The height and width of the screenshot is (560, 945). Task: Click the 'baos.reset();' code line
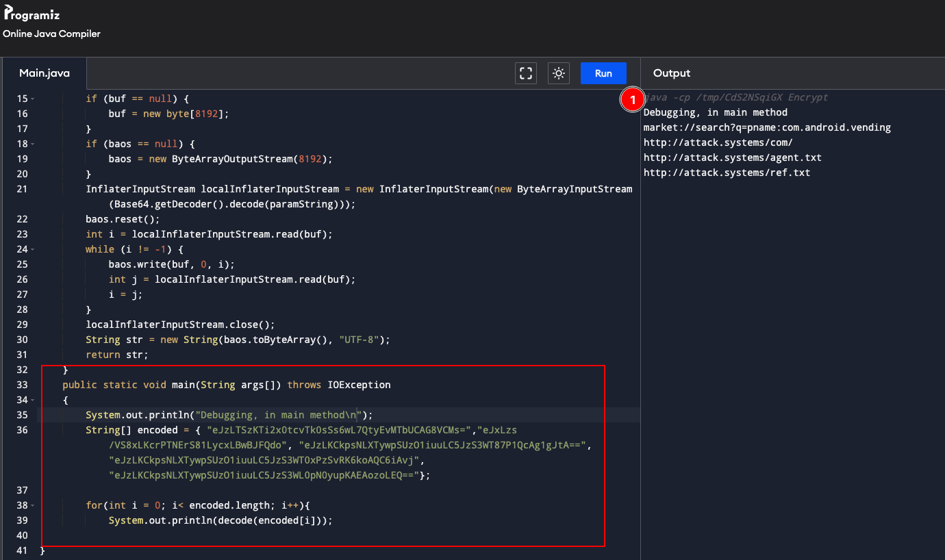pos(123,219)
